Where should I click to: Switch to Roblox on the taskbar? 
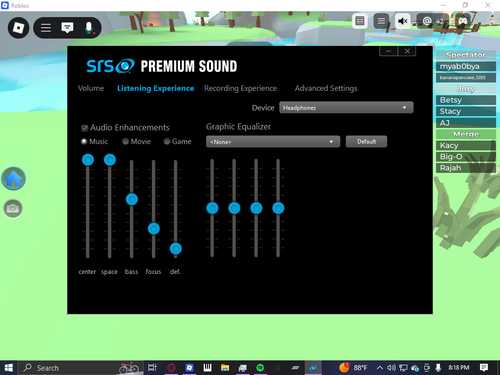(189, 368)
